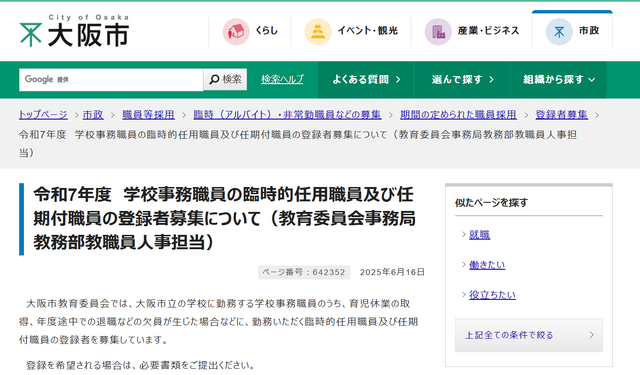Click the 似たページを探す heading

coord(491,202)
